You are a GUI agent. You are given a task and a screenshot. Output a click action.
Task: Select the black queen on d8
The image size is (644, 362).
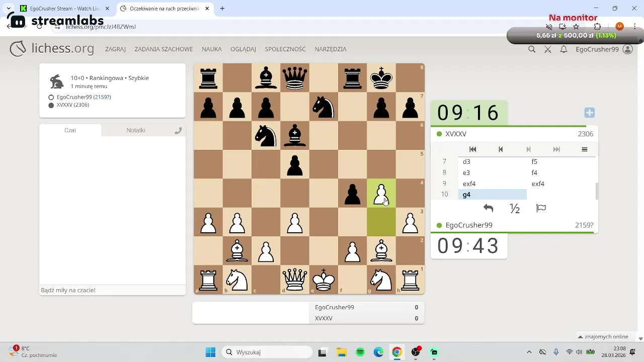click(295, 78)
